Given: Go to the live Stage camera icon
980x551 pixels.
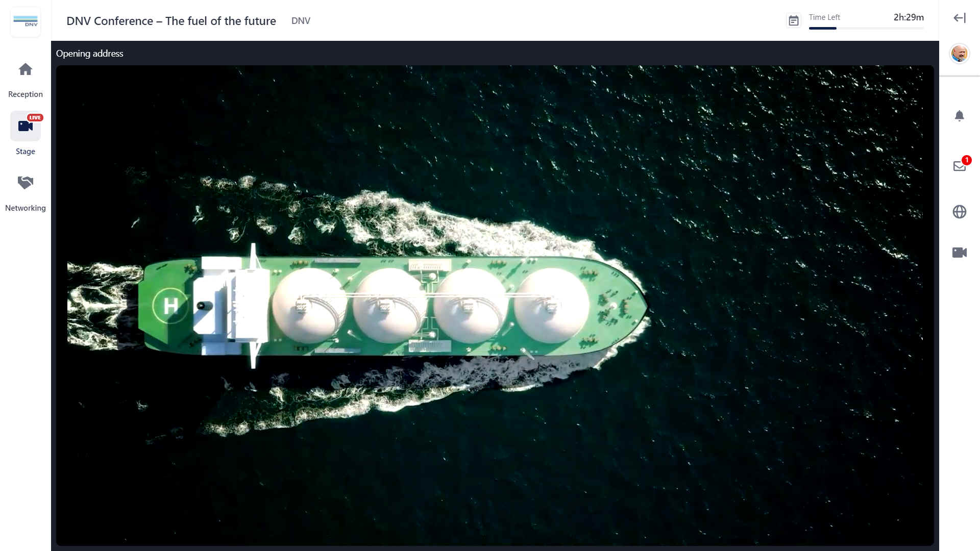Looking at the screenshot, I should point(26,126).
